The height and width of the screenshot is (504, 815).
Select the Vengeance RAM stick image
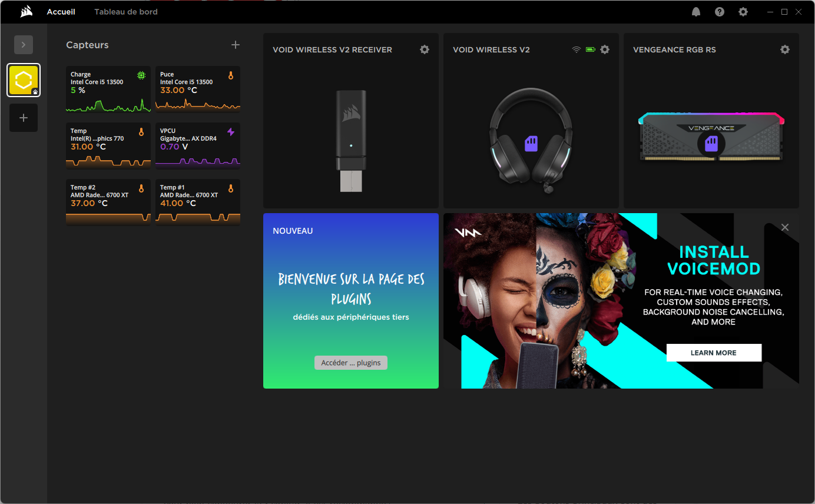tap(711, 137)
